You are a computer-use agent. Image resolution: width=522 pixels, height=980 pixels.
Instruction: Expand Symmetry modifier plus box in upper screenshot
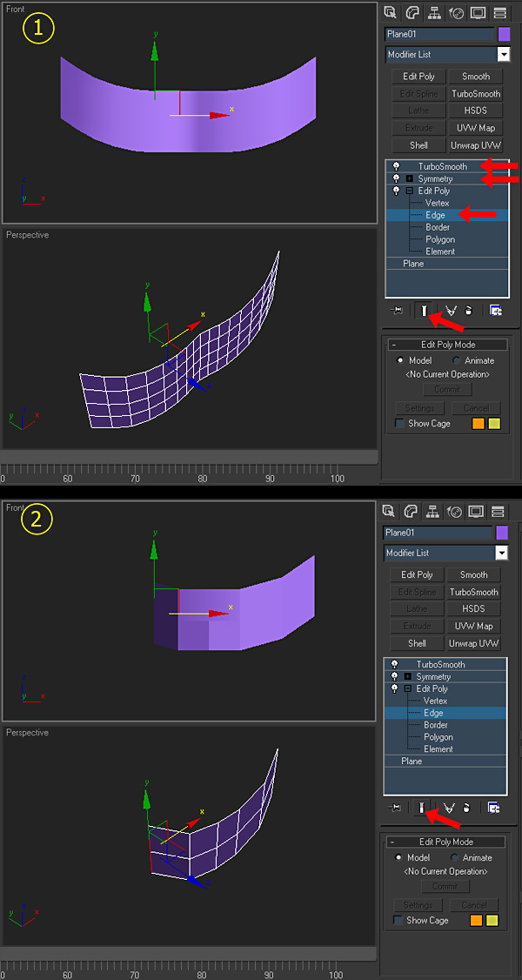click(410, 178)
